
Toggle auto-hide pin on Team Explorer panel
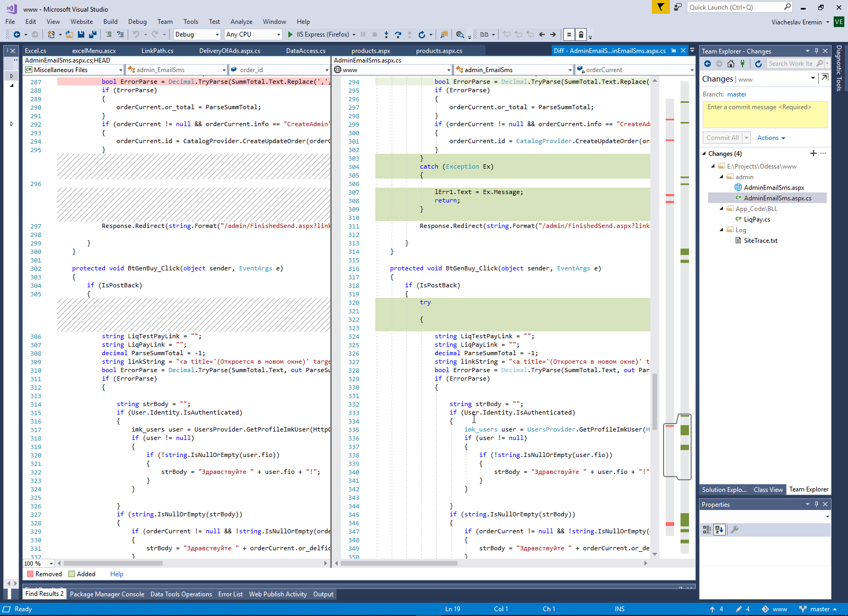click(816, 51)
